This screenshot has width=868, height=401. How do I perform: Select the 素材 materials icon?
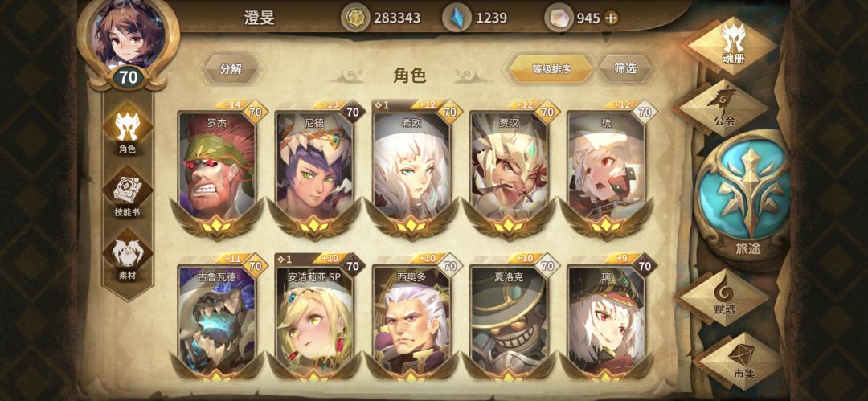point(128,258)
